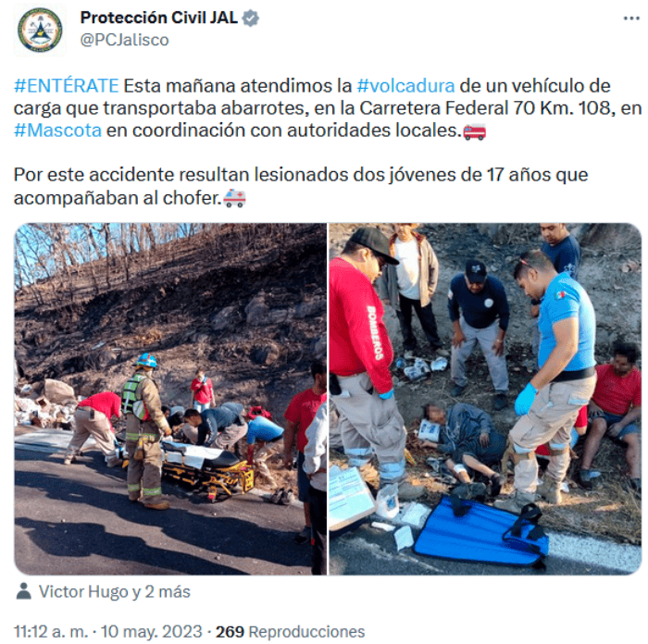Image resolution: width=648 pixels, height=644 pixels.
Task: Open the right photo of paramedics attending
Action: pos(485,399)
